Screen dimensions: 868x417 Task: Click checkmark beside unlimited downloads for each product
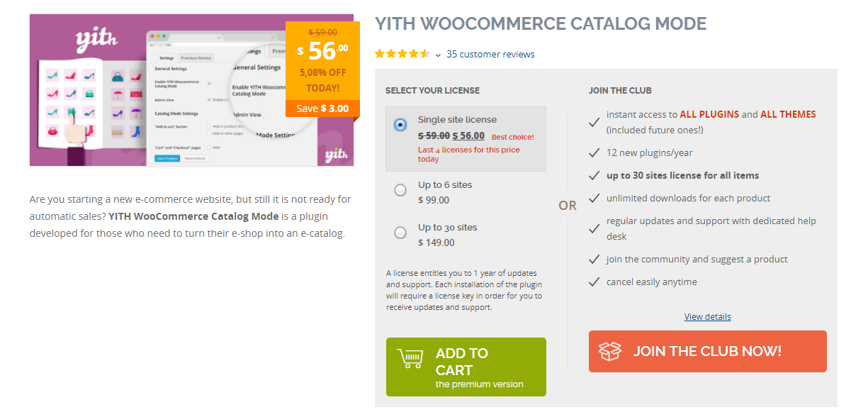pyautogui.click(x=594, y=199)
